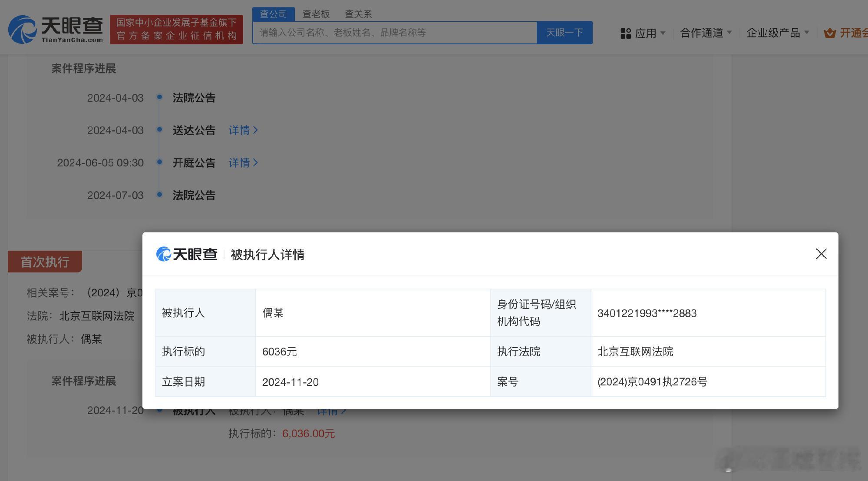Click the TianYanCha logo in header
Image resolution: width=868 pixels, height=481 pixels.
(56, 30)
